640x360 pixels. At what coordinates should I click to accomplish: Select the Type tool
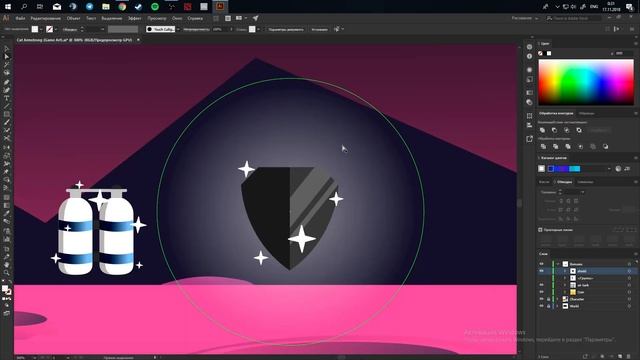pos(7,98)
